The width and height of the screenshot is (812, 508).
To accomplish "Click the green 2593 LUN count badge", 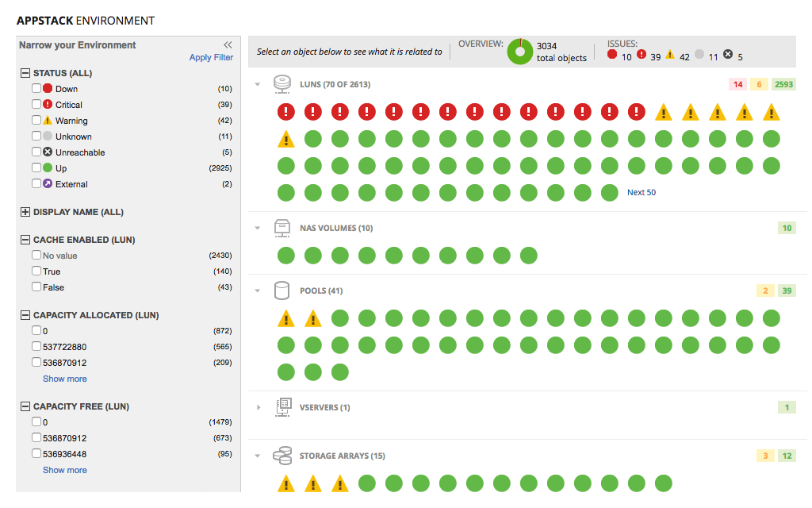I will [x=786, y=83].
